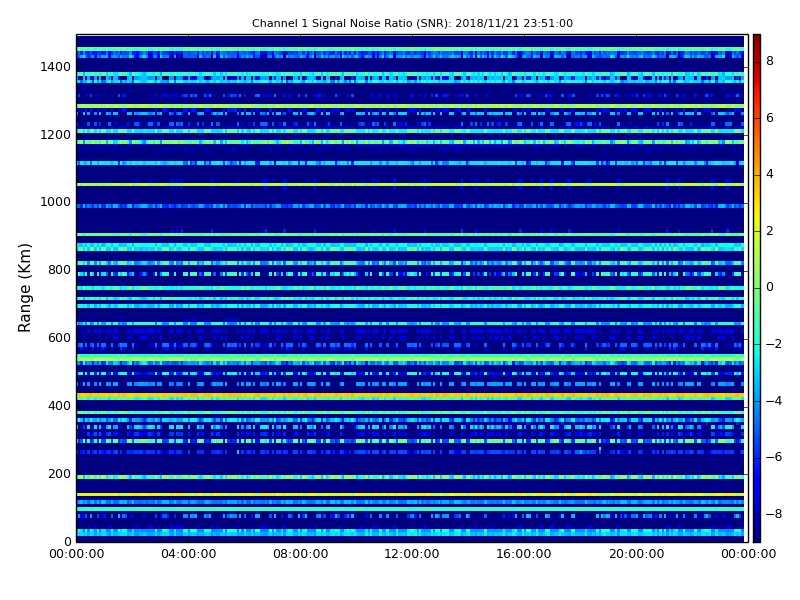
Task: Click the 16:00:00 time axis label
Action: click(x=524, y=554)
